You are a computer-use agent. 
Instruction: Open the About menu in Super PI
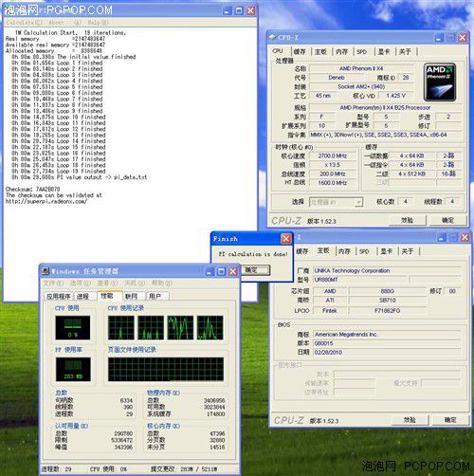[56, 23]
